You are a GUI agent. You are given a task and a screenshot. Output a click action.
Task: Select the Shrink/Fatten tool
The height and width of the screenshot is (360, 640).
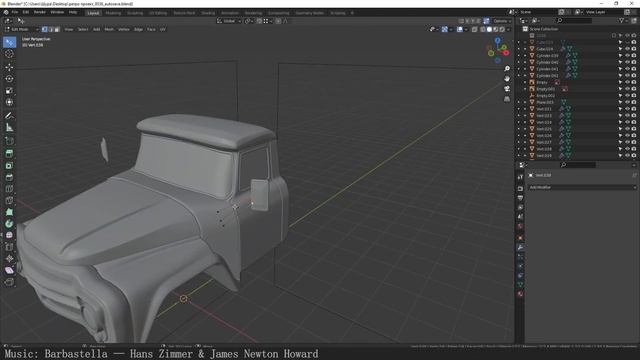pyautogui.click(x=9, y=258)
